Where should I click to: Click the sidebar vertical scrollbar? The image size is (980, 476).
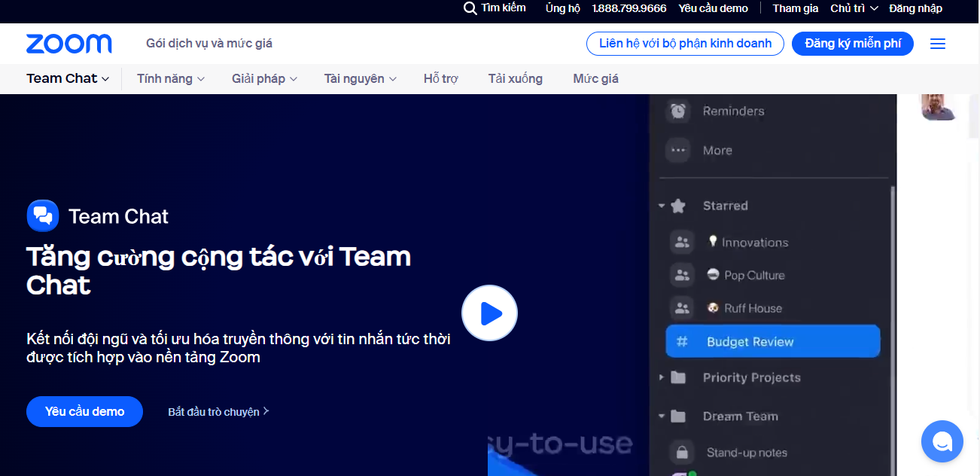(x=893, y=331)
